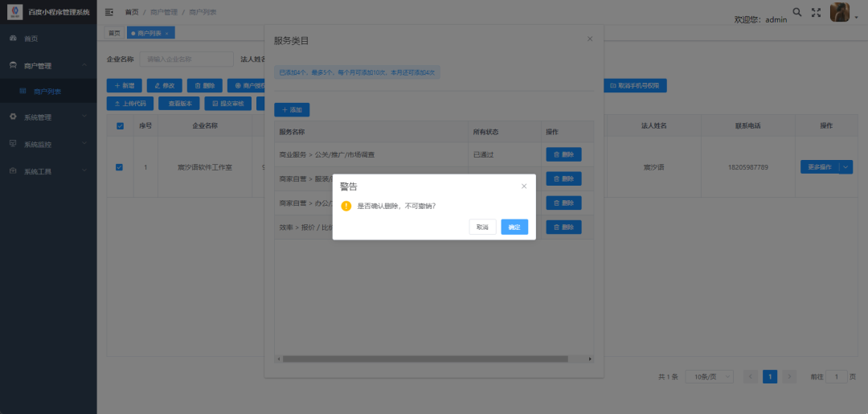Cancel the warning with 取消 button
Screen dimensions: 868x414
(483, 227)
